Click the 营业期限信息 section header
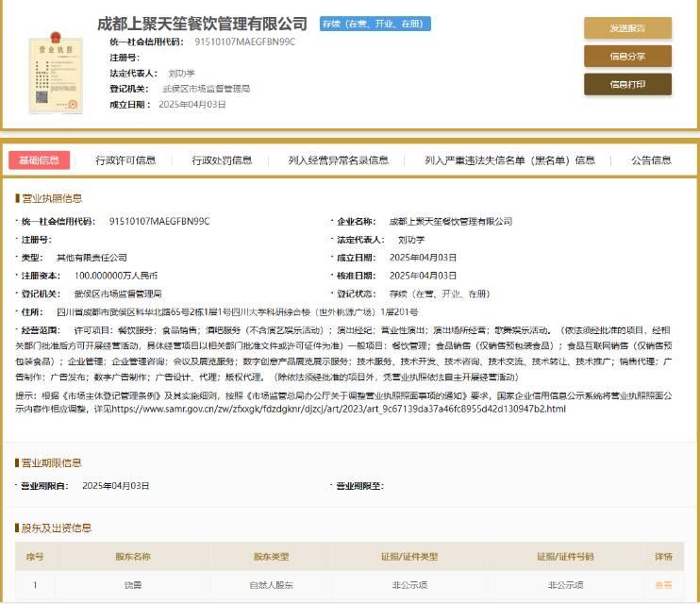The width and height of the screenshot is (700, 604). 52,462
